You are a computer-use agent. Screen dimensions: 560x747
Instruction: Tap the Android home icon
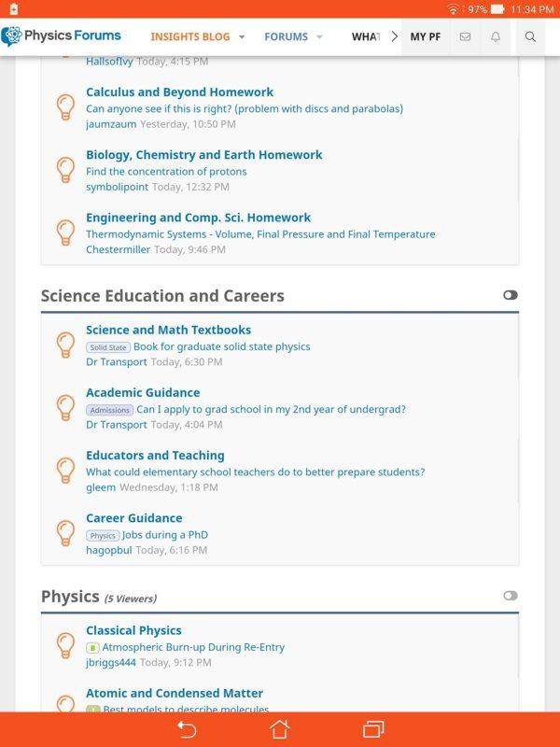coord(279,729)
